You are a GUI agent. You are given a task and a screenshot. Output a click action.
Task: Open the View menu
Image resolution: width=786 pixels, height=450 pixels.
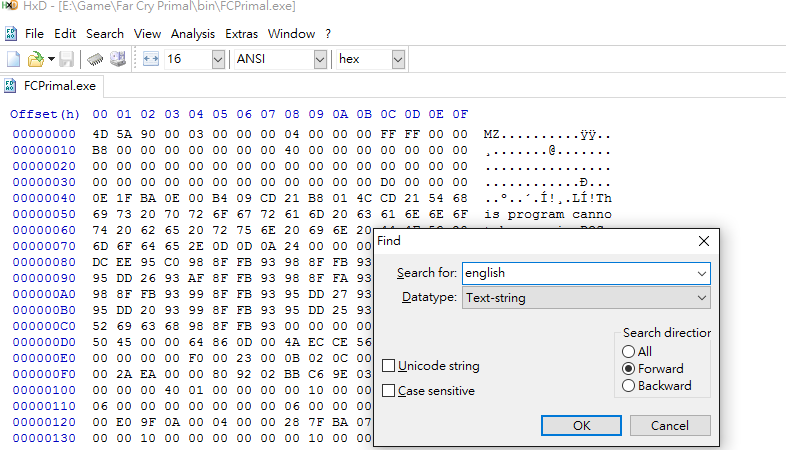click(147, 34)
